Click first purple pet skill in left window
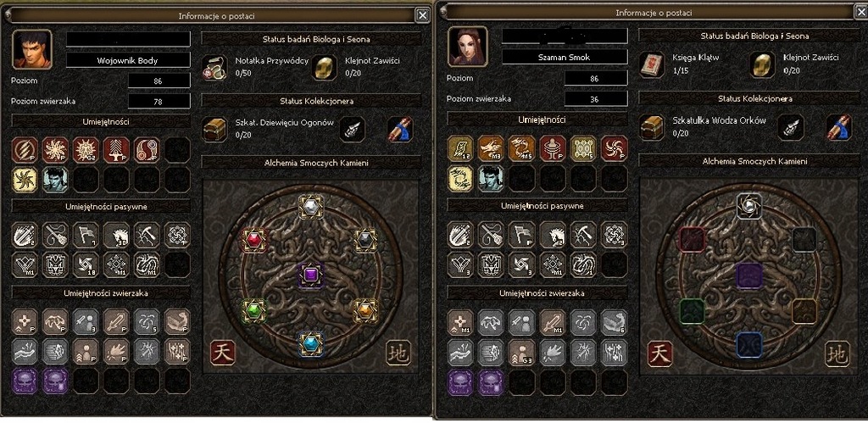Screen dimensions: 868x423 25,381
